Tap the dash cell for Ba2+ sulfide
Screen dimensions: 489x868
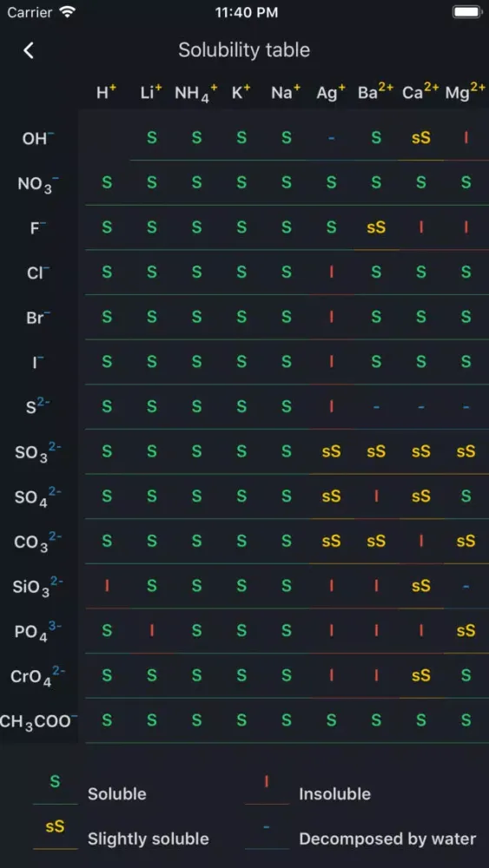(x=376, y=407)
